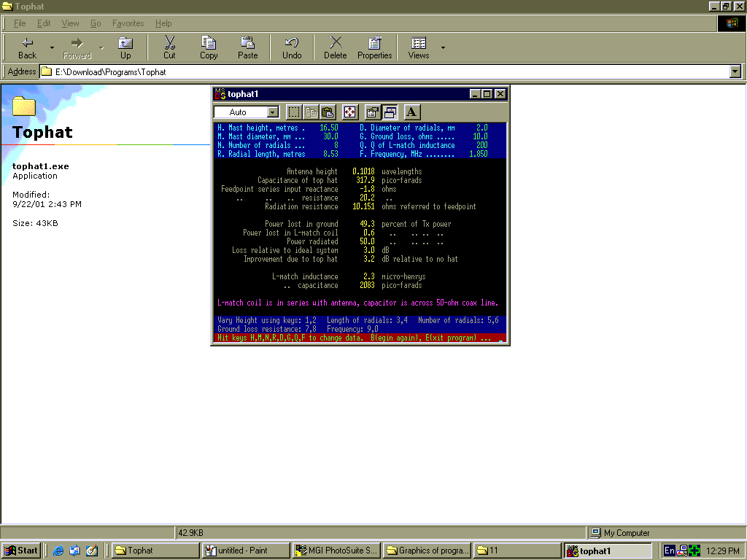Screen dimensions: 747x560
Task: Open the Back history dropdown arrow
Action: click(x=52, y=48)
